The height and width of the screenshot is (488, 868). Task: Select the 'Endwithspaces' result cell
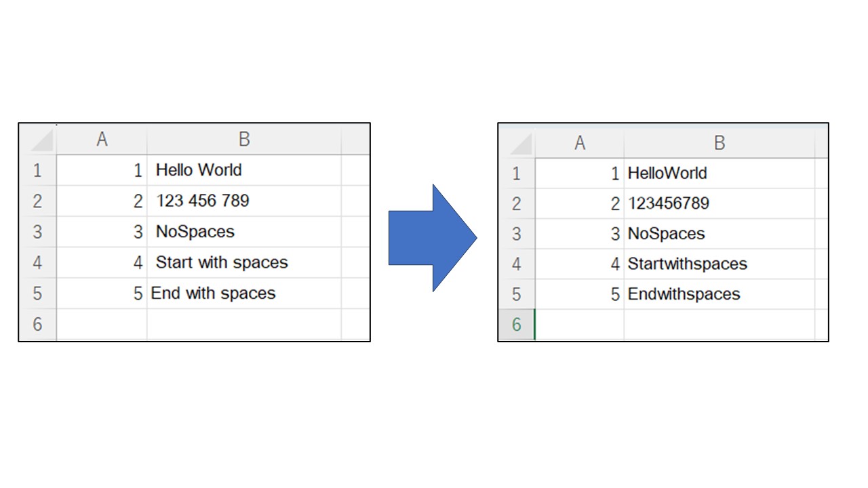point(719,294)
